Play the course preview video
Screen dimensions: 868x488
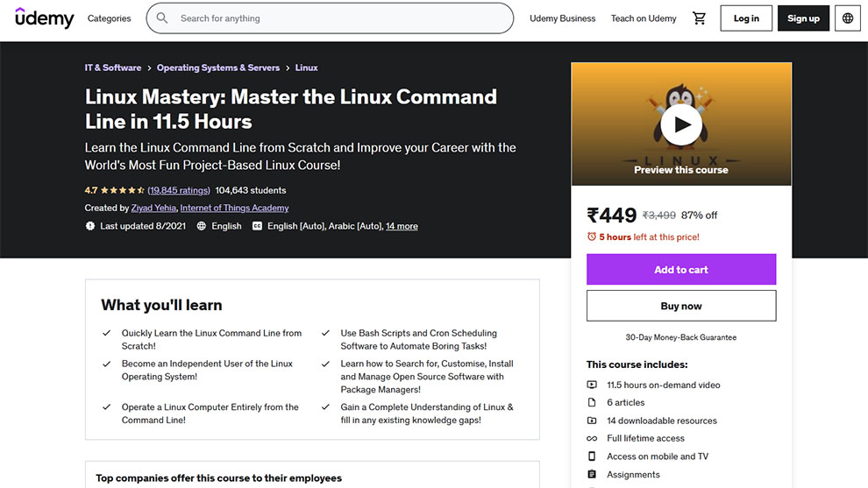[681, 124]
